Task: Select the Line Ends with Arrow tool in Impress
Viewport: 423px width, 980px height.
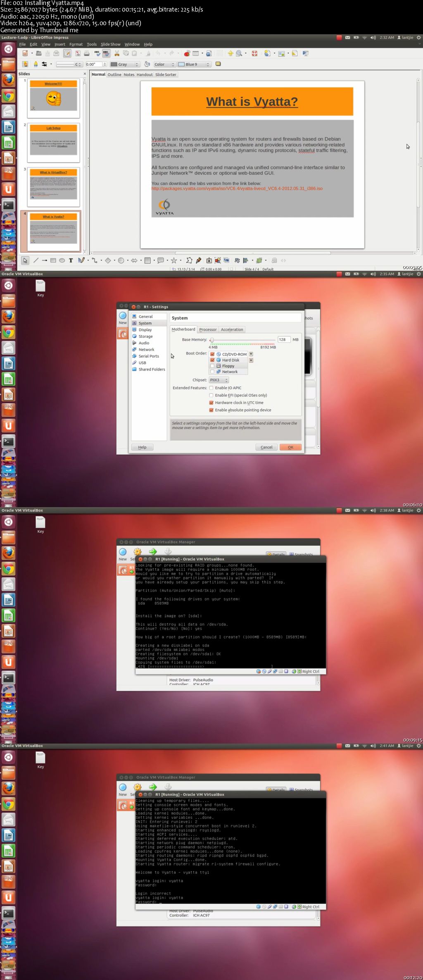Action: 44,260
